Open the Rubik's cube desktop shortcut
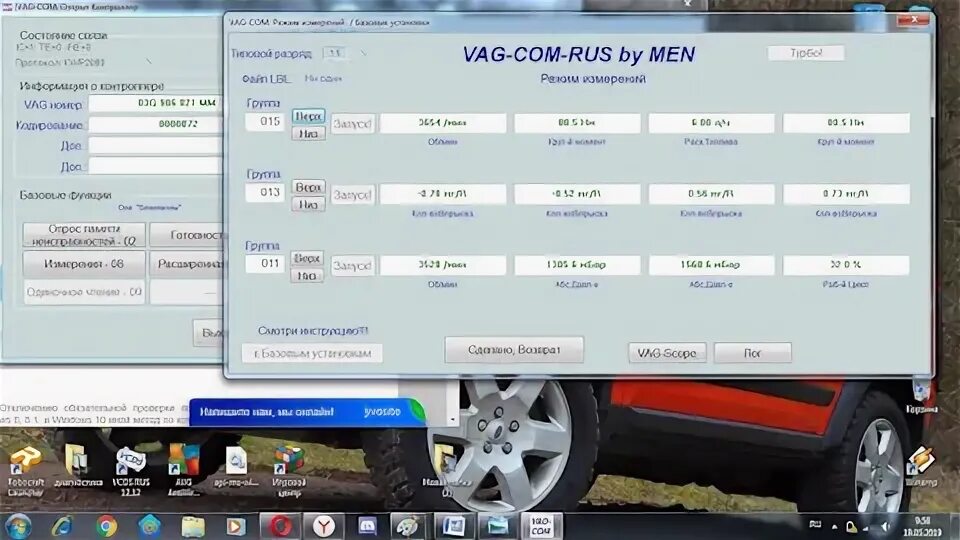960x540 pixels. point(288,469)
